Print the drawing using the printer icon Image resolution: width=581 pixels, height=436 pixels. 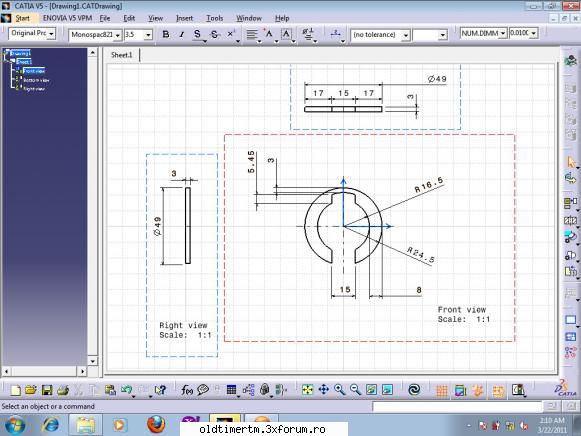pyautogui.click(x=63, y=390)
